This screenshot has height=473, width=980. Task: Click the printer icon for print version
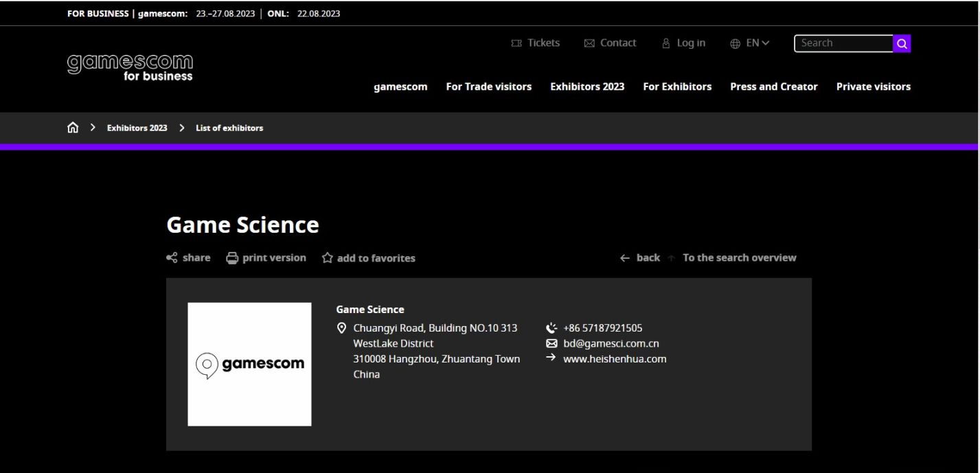[232, 258]
